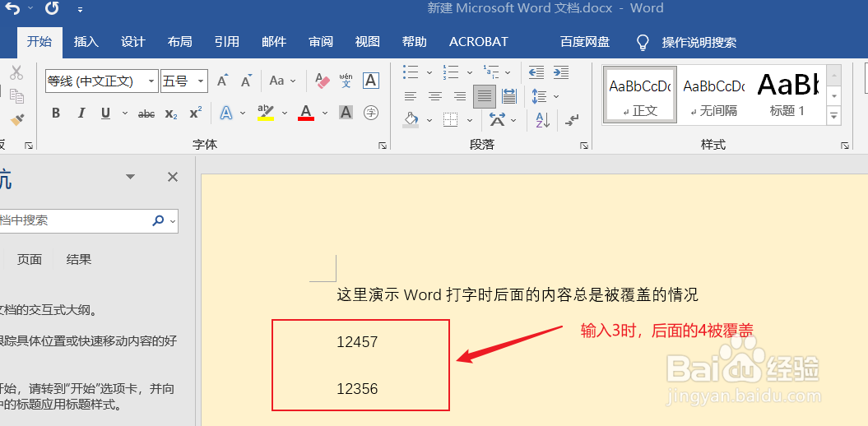This screenshot has width=868, height=426.
Task: Toggle Underline formatting
Action: pos(106,113)
